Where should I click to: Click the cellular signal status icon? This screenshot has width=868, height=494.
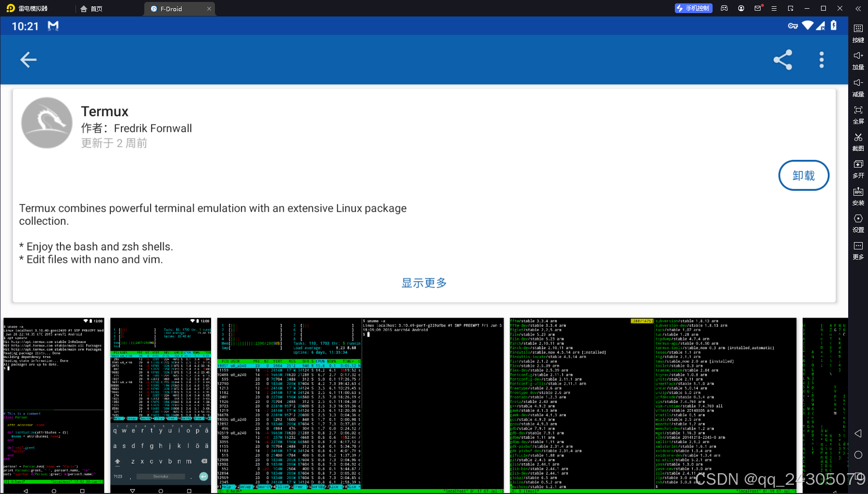coord(821,26)
